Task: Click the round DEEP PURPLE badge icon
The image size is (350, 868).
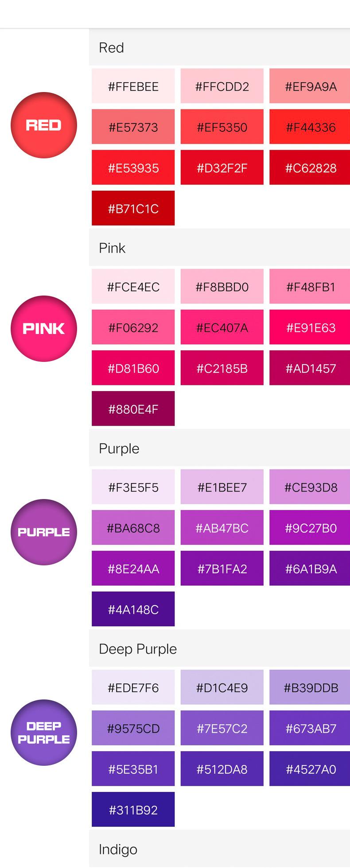Action: pos(44,733)
